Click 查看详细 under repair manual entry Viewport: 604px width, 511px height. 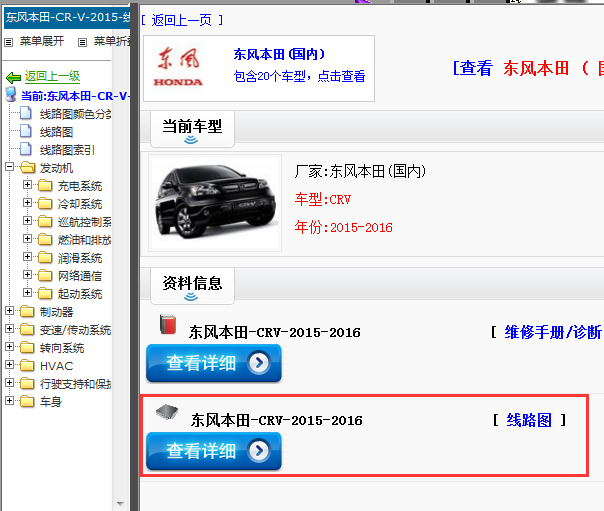point(214,363)
